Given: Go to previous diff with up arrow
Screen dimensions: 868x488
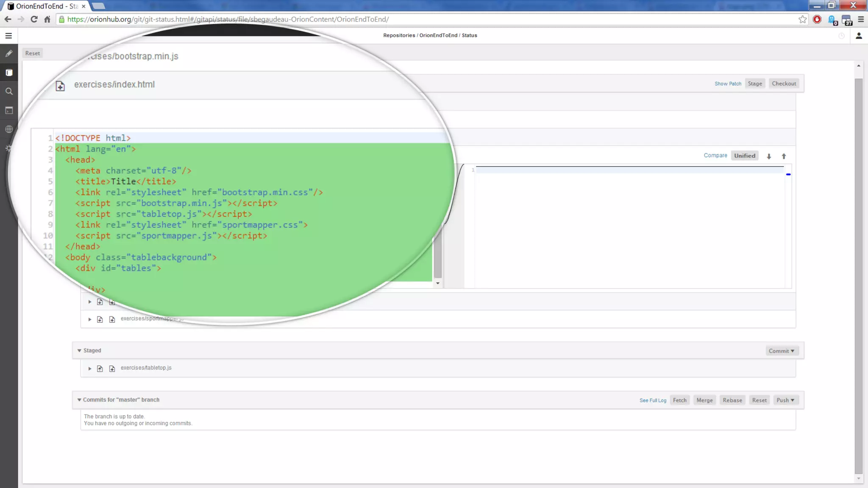Looking at the screenshot, I should pos(784,156).
